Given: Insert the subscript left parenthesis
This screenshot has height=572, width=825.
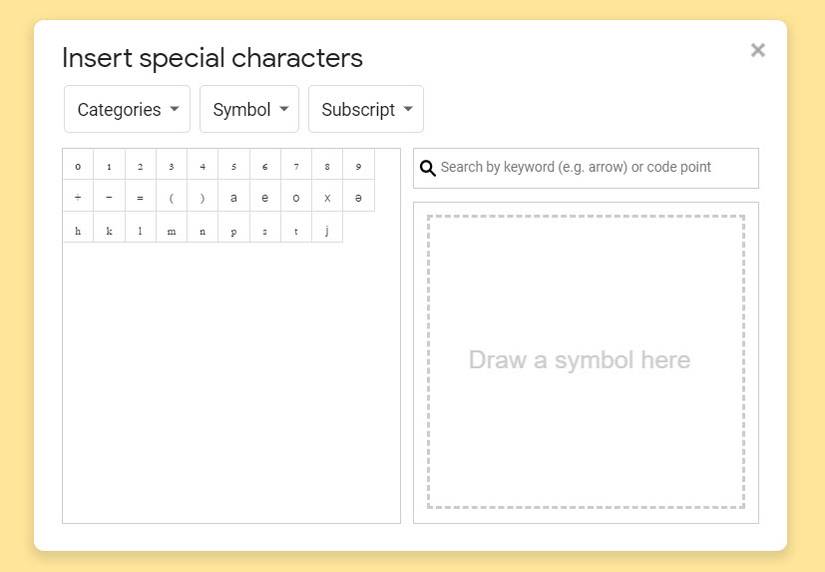Looking at the screenshot, I should (172, 197).
